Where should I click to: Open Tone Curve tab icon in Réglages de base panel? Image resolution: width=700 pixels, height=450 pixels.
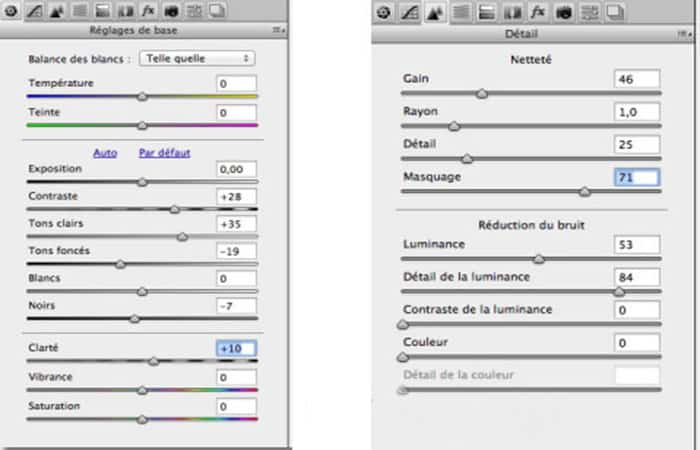[x=34, y=11]
